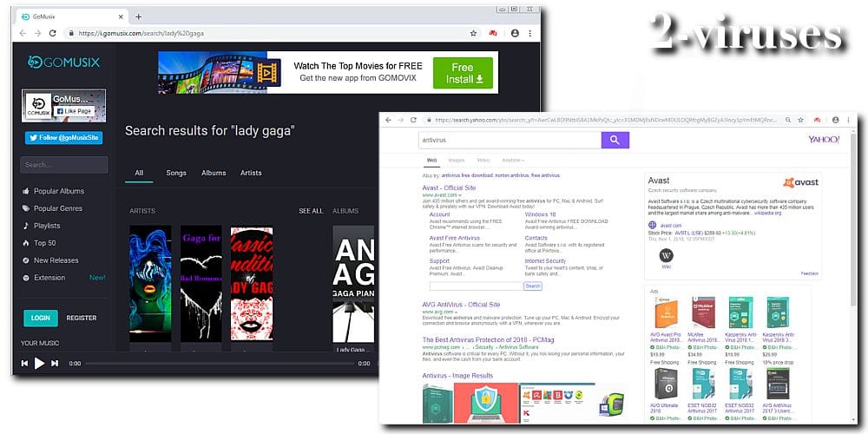868x434 pixels.
Task: Go forward in the Yahoo search window
Action: (x=401, y=120)
